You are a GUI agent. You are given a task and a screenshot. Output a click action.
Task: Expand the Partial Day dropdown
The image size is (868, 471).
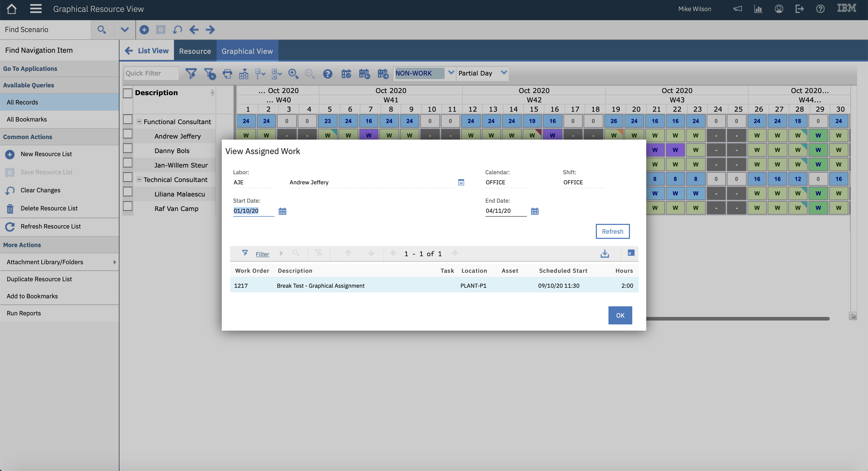click(x=504, y=73)
